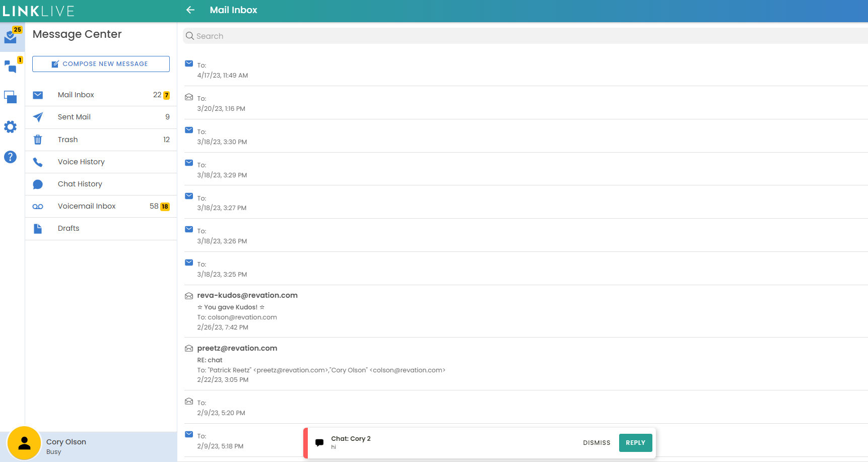868x462 pixels.
Task: Click Compose New Message button
Action: point(101,64)
